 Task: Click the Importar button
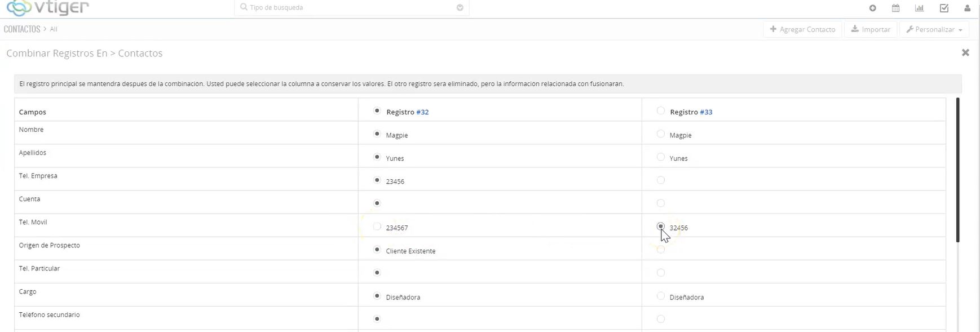tap(871, 29)
